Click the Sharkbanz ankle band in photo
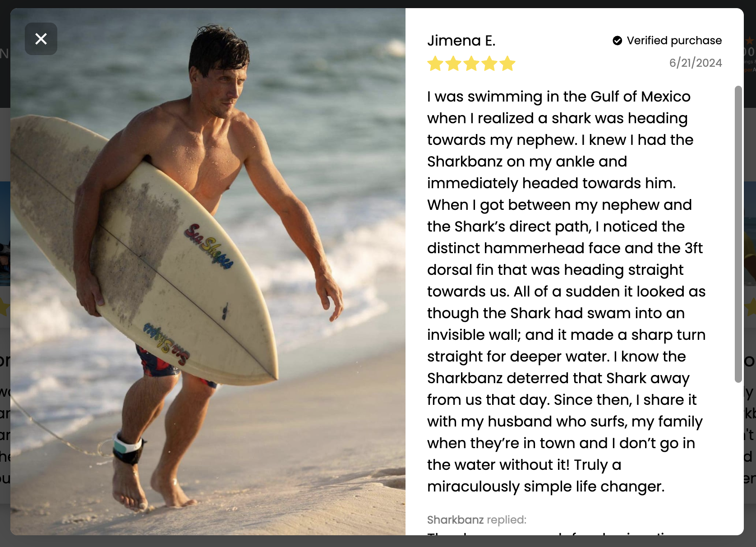The image size is (756, 547). tap(128, 448)
